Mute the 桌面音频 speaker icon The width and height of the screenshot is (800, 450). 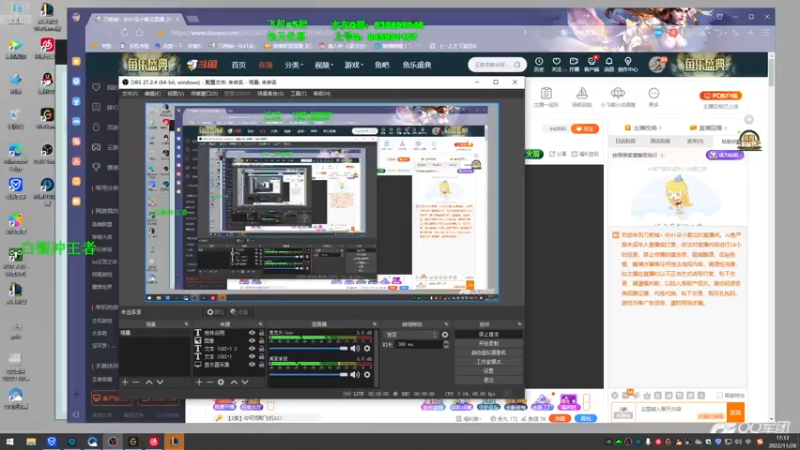click(x=355, y=374)
